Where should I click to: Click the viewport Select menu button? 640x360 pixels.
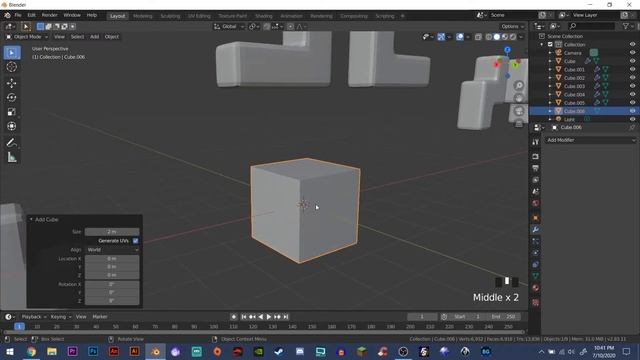tap(77, 37)
